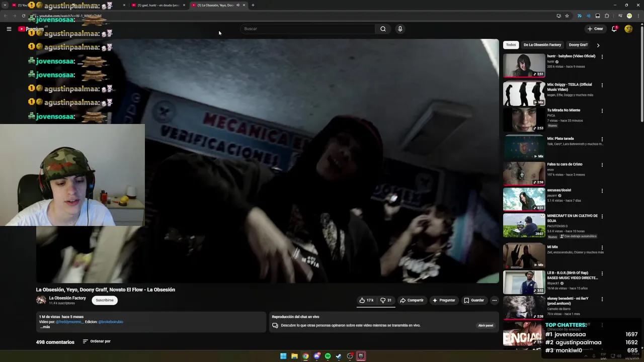Open Mix: Plata tarada title
Image resolution: width=644 pixels, height=362 pixels.
[x=560, y=138]
